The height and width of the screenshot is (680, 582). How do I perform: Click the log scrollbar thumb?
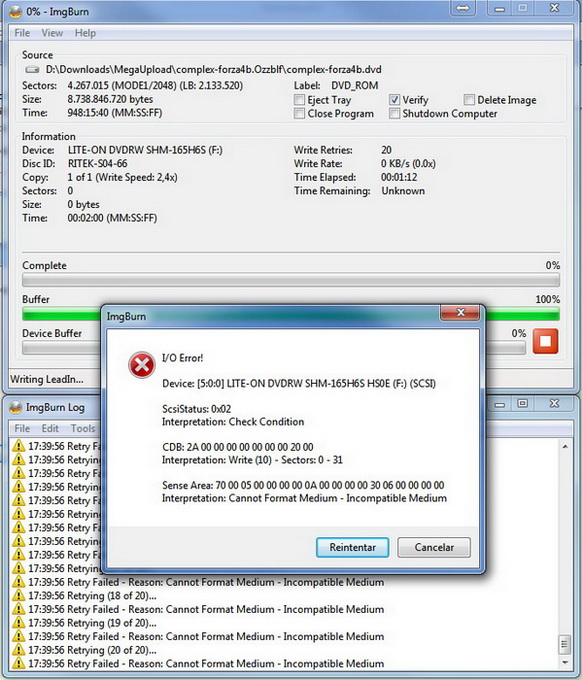565,644
